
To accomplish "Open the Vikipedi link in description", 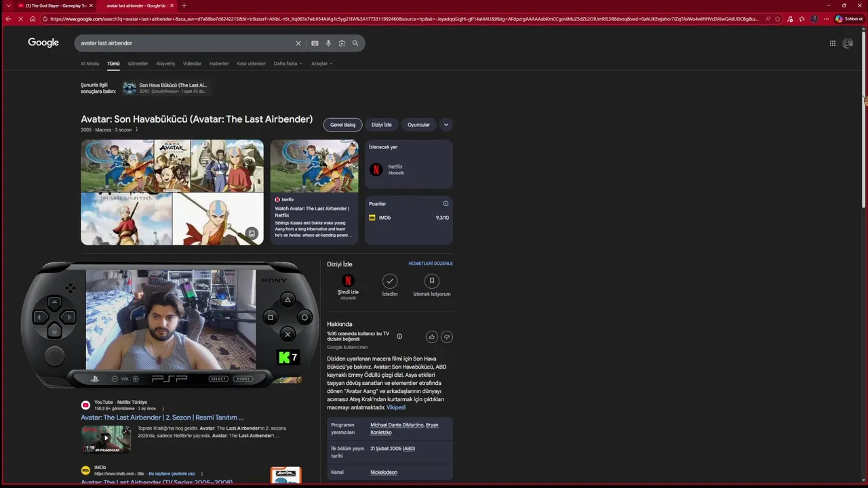I will pos(396,407).
